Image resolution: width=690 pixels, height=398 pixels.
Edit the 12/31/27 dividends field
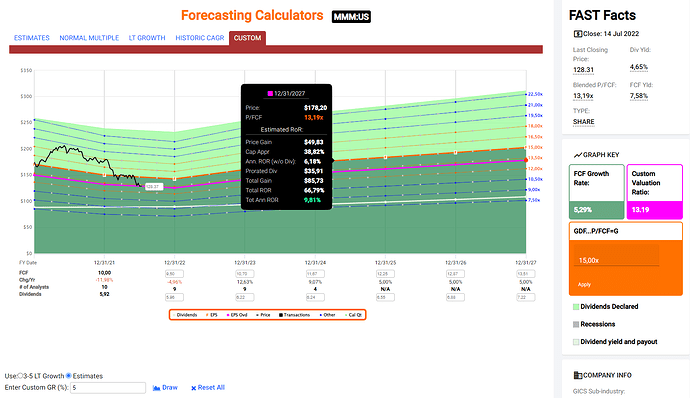click(525, 298)
